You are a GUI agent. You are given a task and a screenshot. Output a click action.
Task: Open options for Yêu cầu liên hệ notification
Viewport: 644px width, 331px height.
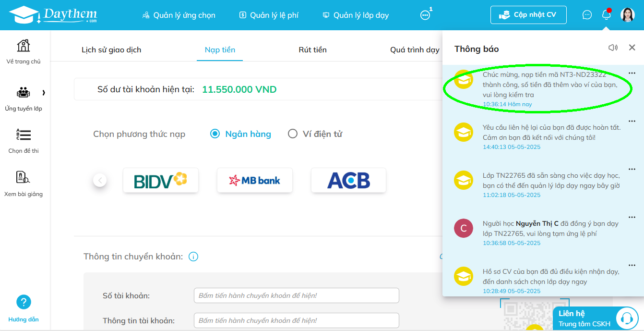pyautogui.click(x=632, y=122)
